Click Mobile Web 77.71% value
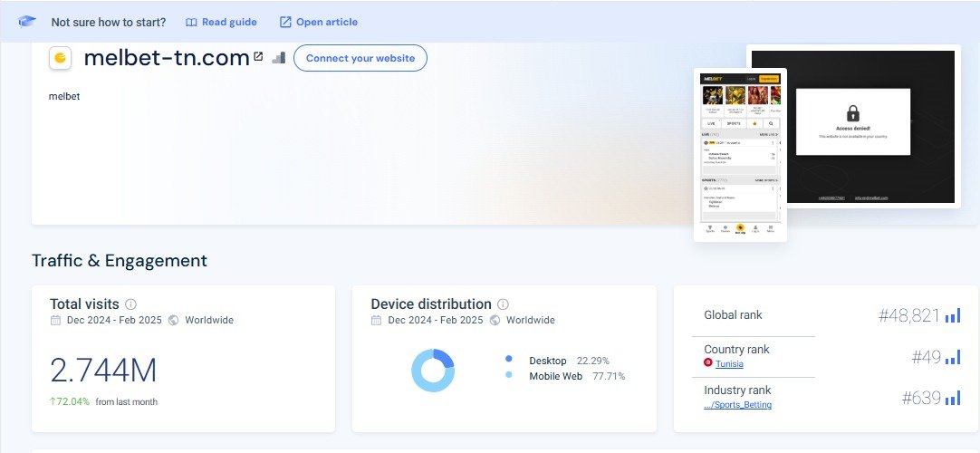Screen dimensions: 980x453 pos(609,376)
